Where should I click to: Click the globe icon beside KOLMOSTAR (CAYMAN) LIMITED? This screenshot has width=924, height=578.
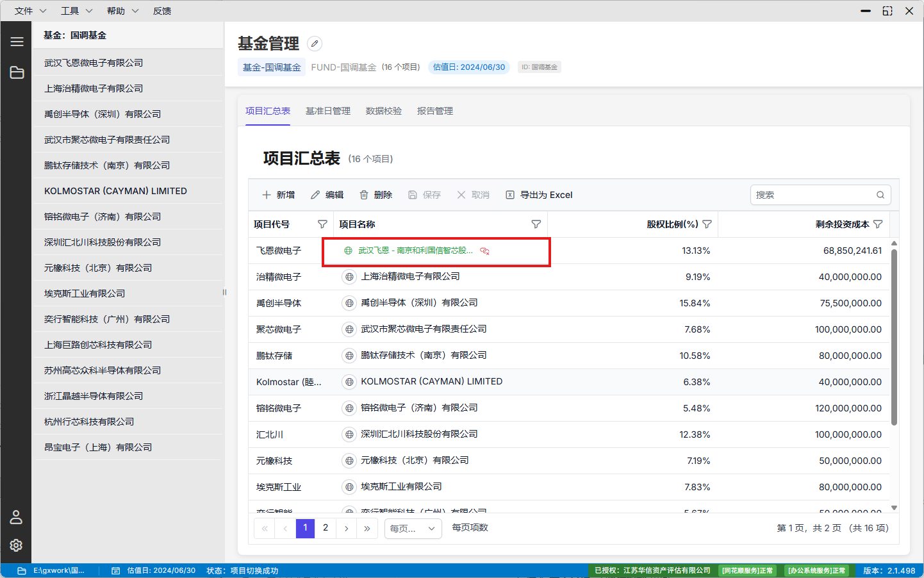coord(349,382)
